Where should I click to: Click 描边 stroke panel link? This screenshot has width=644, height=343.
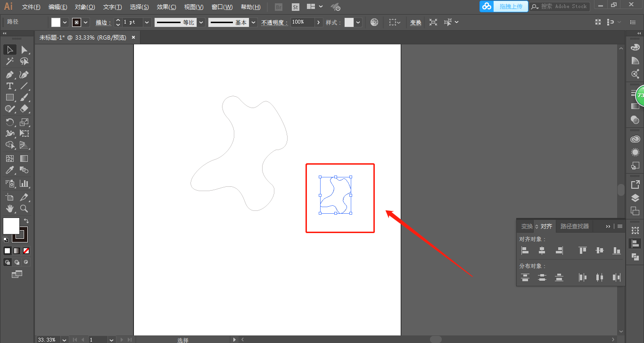pos(103,22)
